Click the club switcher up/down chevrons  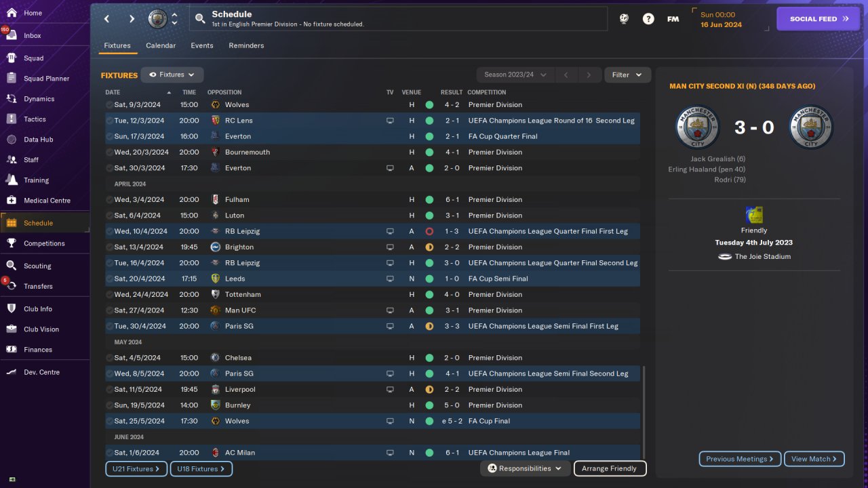174,19
